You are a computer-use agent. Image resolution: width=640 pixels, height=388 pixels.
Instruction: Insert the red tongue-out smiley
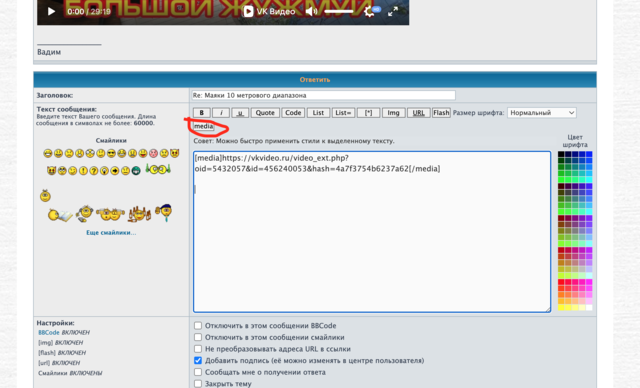coord(143,153)
